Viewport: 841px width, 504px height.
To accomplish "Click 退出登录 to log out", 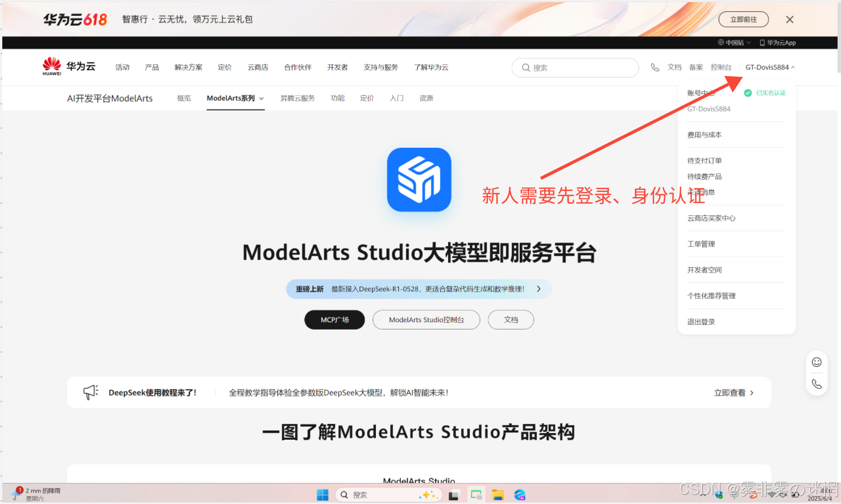I will point(701,322).
